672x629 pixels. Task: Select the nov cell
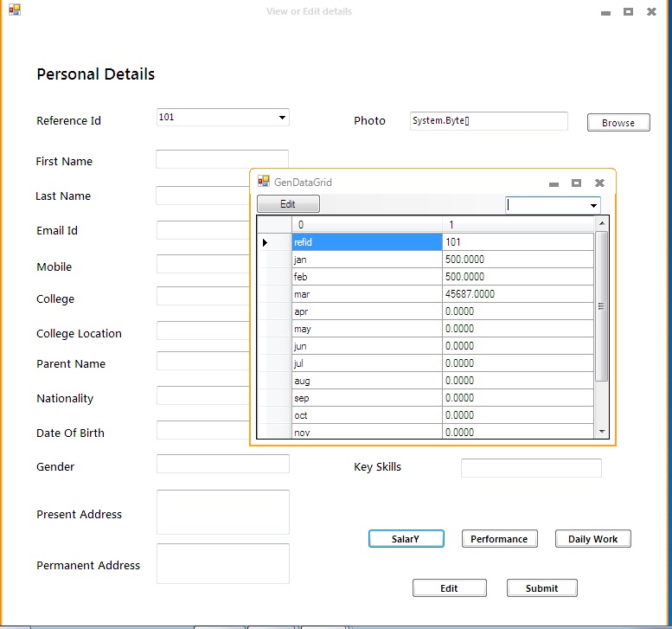click(x=367, y=432)
